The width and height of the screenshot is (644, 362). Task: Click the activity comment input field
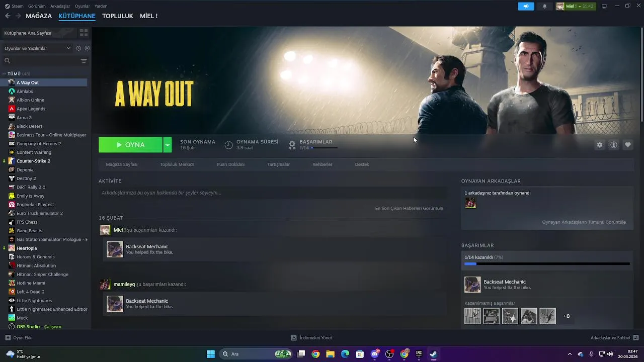(x=273, y=193)
